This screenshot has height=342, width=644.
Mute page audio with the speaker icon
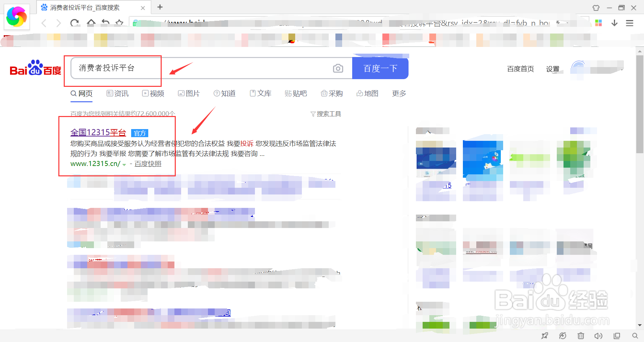599,336
